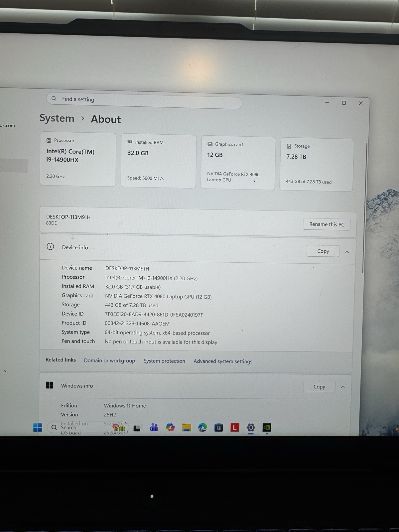This screenshot has height=532, width=399.
Task: Click the Device info circle icon
Action: pyautogui.click(x=50, y=246)
